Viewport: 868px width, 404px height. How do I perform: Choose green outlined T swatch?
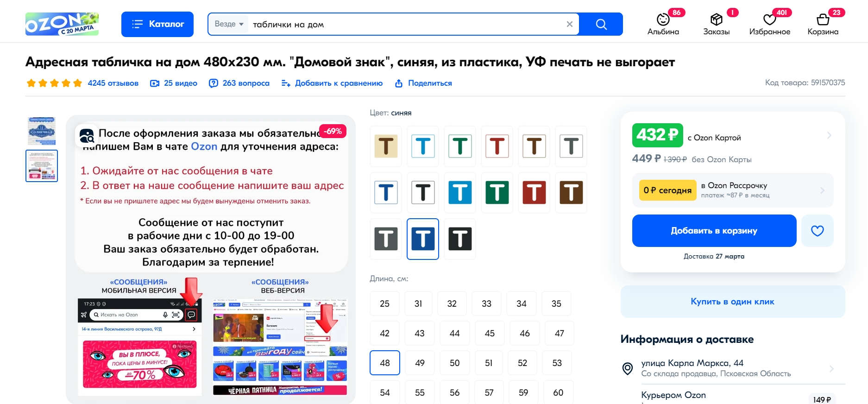(x=460, y=146)
